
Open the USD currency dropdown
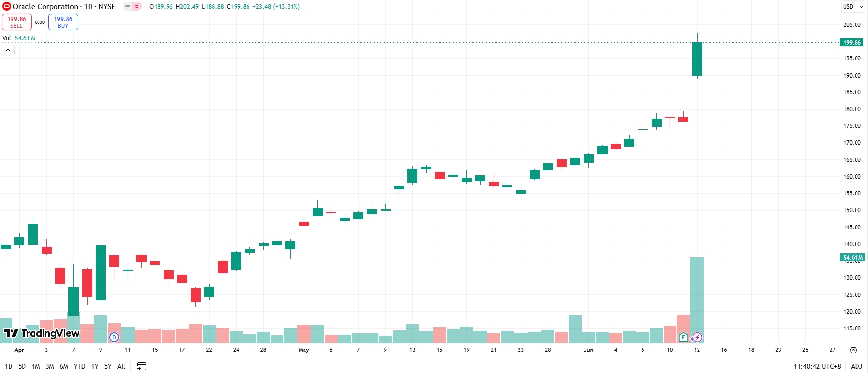coord(853,7)
